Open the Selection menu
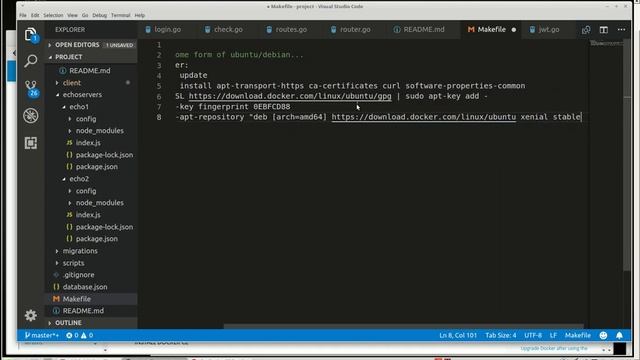 [x=53, y=15]
